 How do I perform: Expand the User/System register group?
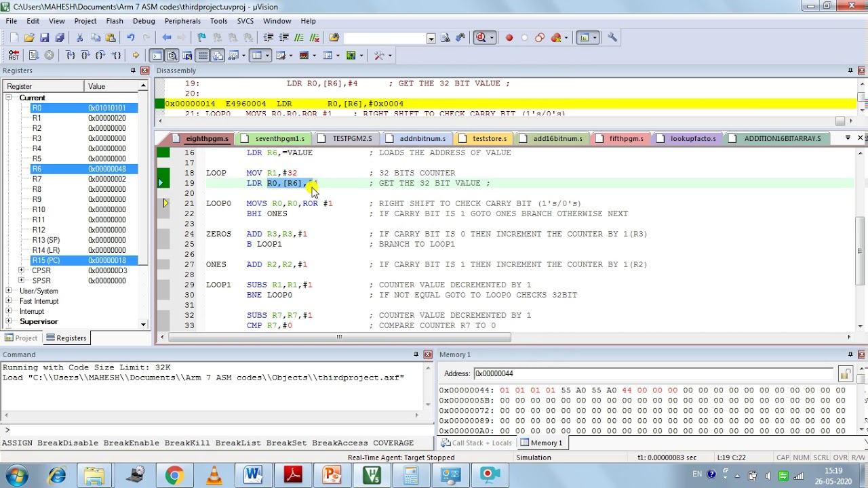click(x=9, y=291)
